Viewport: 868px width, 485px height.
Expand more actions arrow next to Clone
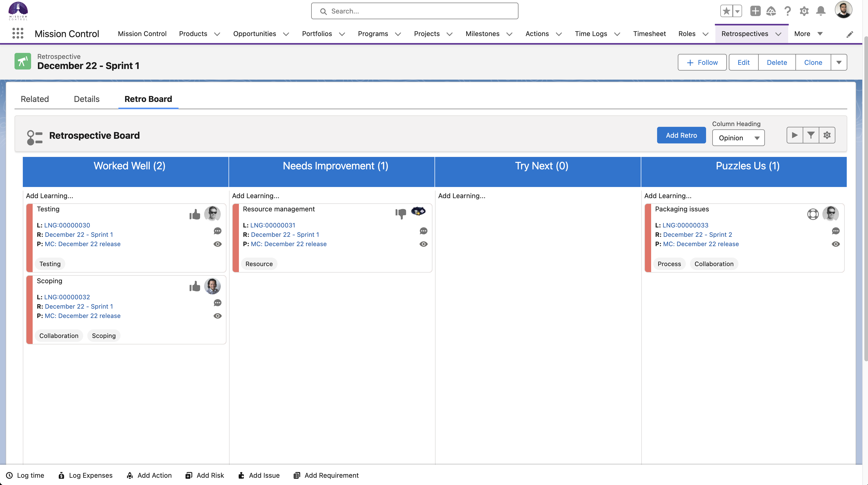839,63
